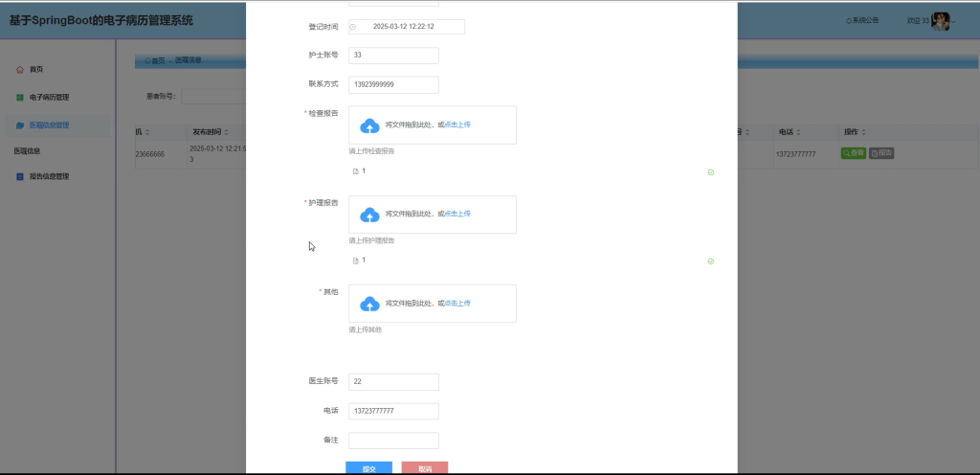This screenshot has height=475, width=980.
Task: Click uploaded file name 1 under 护理报告
Action: click(x=364, y=260)
